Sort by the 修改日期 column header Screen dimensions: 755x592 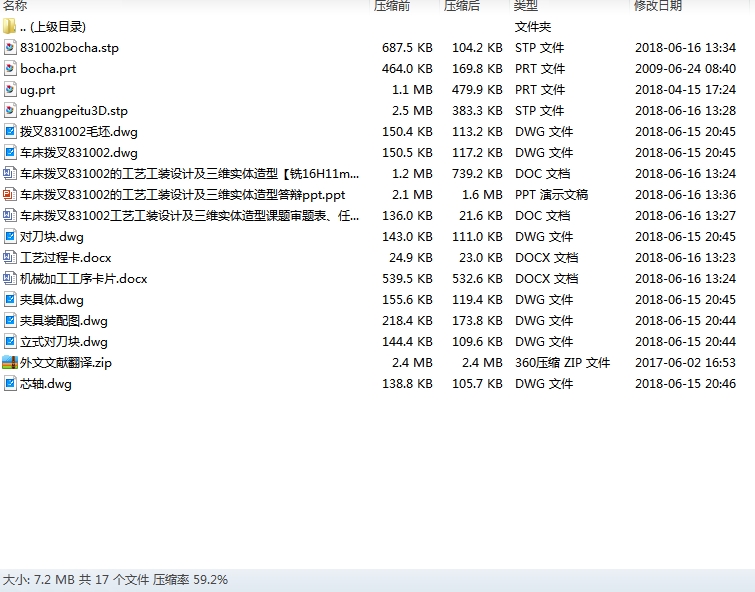coord(658,6)
